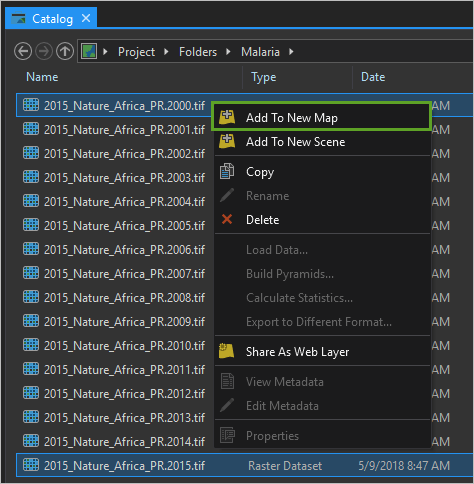Click the project home icon in path bar
The height and width of the screenshot is (484, 474).
pyautogui.click(x=89, y=52)
